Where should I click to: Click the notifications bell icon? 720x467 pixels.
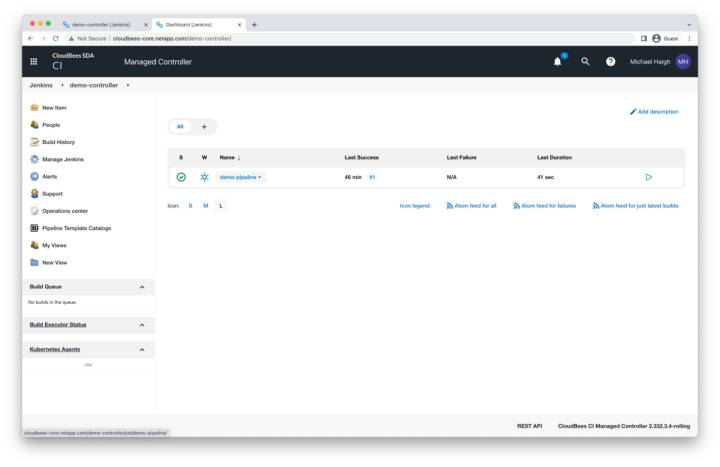(x=557, y=62)
